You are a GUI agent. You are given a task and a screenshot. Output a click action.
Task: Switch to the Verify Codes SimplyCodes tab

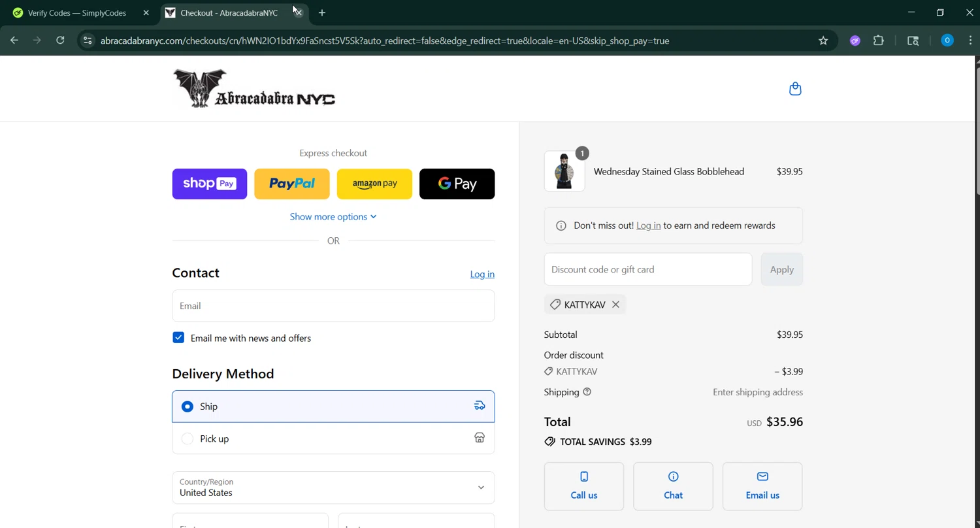tap(77, 12)
